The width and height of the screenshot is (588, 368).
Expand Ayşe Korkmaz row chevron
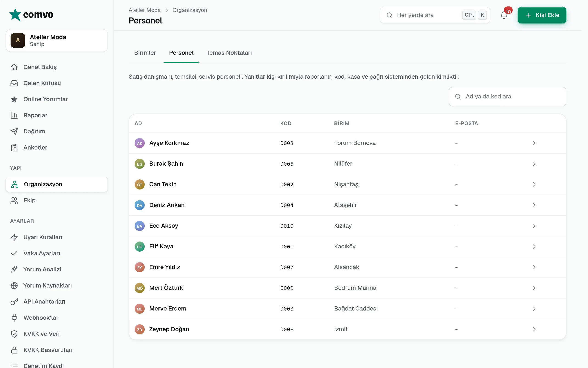(534, 143)
